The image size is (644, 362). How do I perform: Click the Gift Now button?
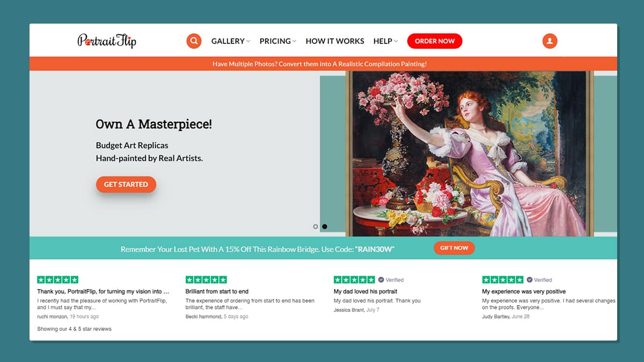[x=454, y=248]
